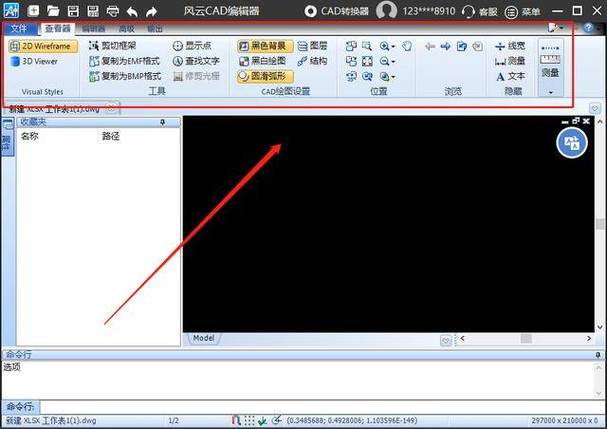The height and width of the screenshot is (429, 607).
Task: Switch to 3D Viewer mode
Action: tap(37, 61)
